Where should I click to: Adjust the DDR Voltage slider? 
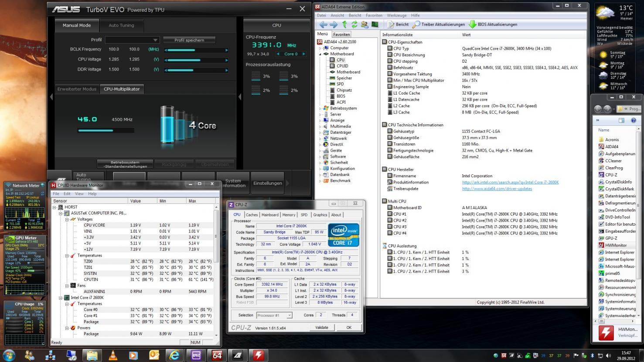pyautogui.click(x=196, y=70)
